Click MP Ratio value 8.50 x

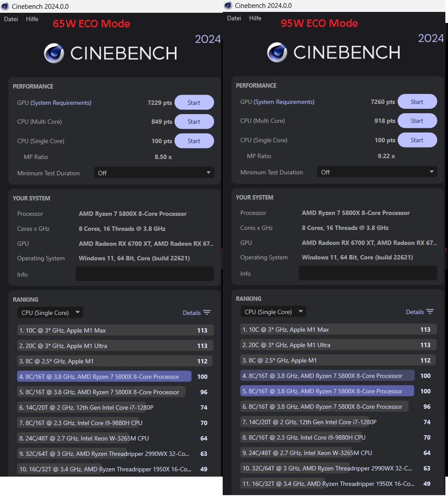tap(163, 157)
